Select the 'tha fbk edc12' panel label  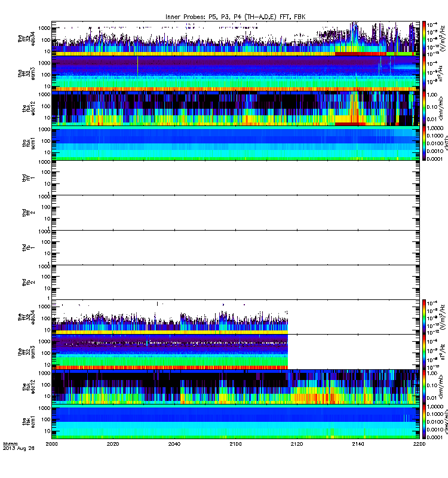[29, 108]
